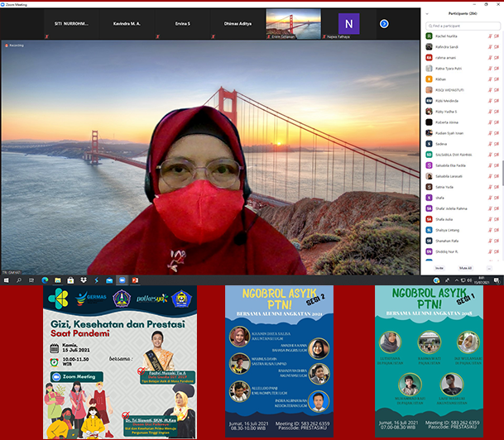This screenshot has height=440, width=504.
Task: Click the Mute All button
Action: click(x=465, y=268)
